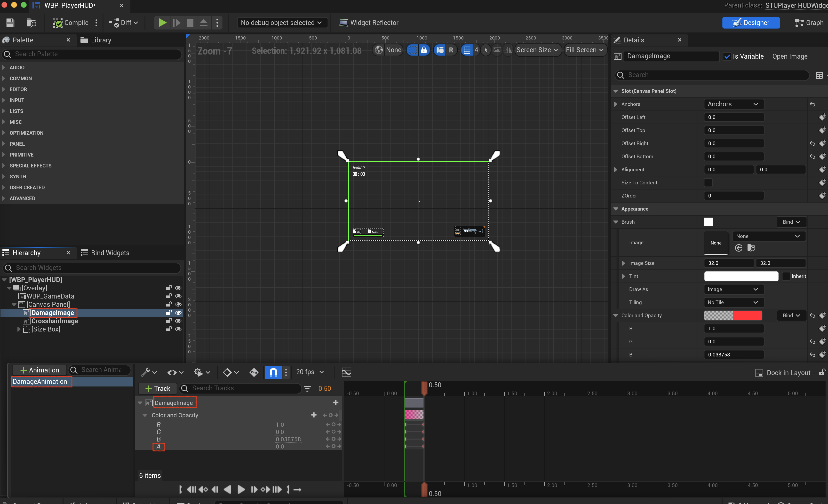This screenshot has height=504, width=828.
Task: Click the stop simulation square
Action: pyautogui.click(x=190, y=23)
